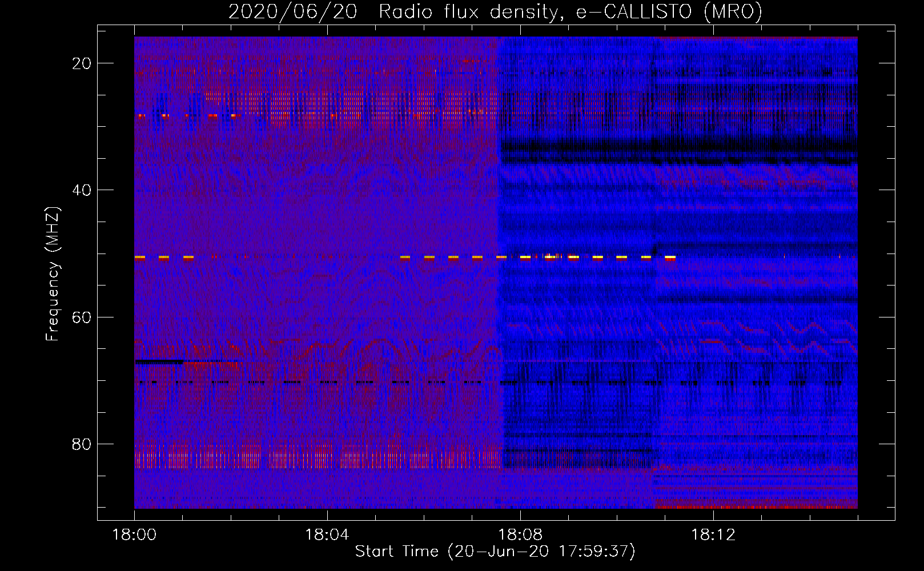Screen dimensions: 924x571
Task: Click the 'Start Time (20-Jun-20 17:59:37)' label
Action: click(495, 552)
